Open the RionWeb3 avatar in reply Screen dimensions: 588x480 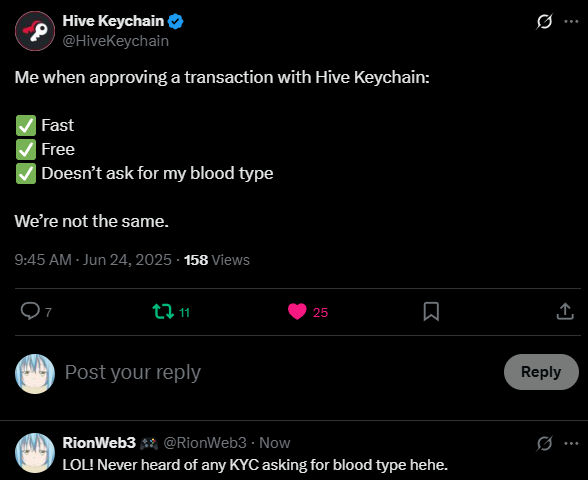35,453
